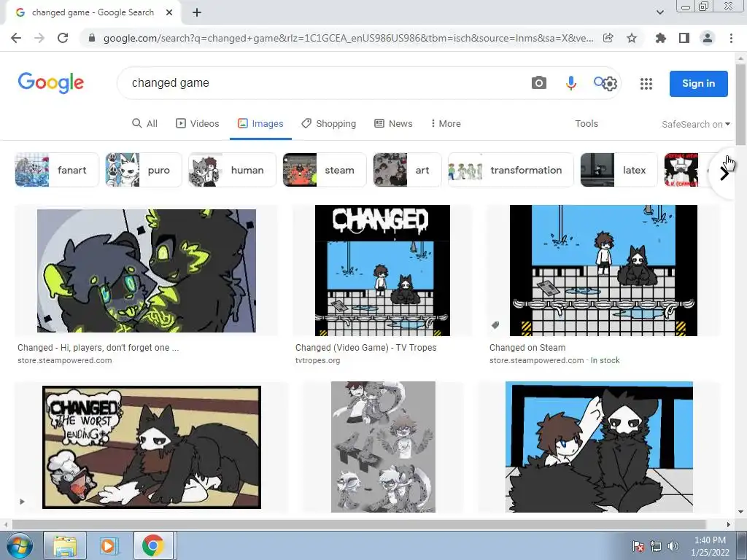Screen dimensions: 747x560
Task: Open the tab search dropdown arrow
Action: [x=660, y=12]
